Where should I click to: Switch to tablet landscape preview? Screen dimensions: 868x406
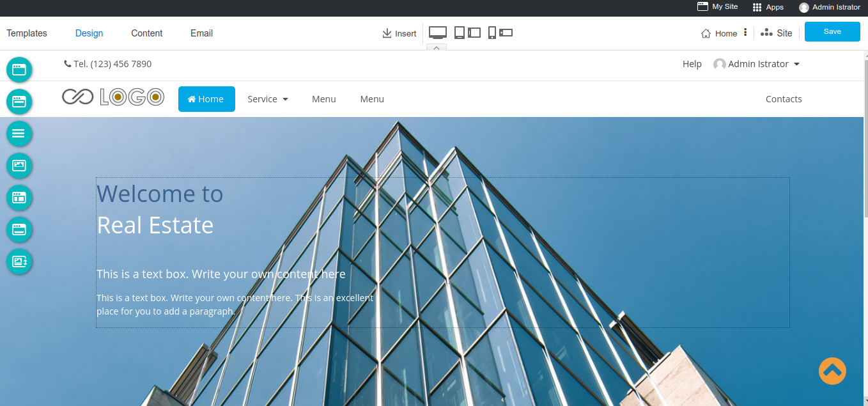pos(474,33)
